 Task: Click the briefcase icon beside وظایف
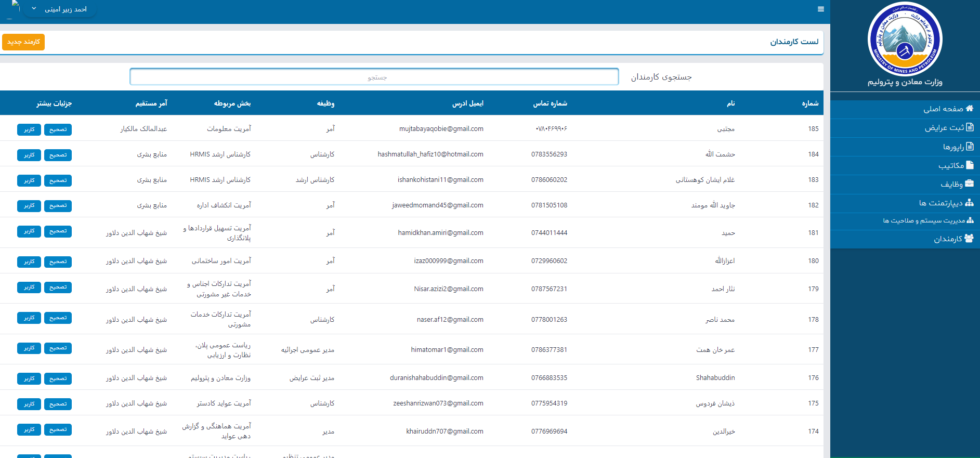(x=969, y=184)
